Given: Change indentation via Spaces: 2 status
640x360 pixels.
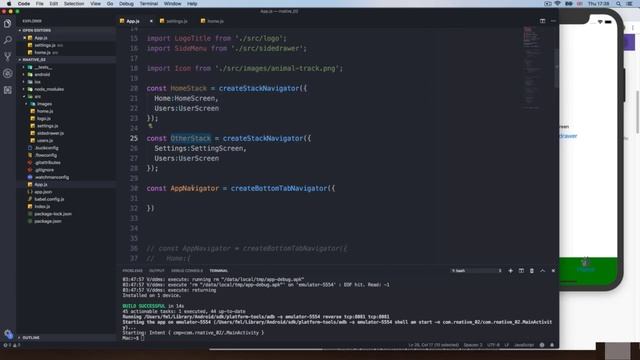Looking at the screenshot, I should 473,345.
